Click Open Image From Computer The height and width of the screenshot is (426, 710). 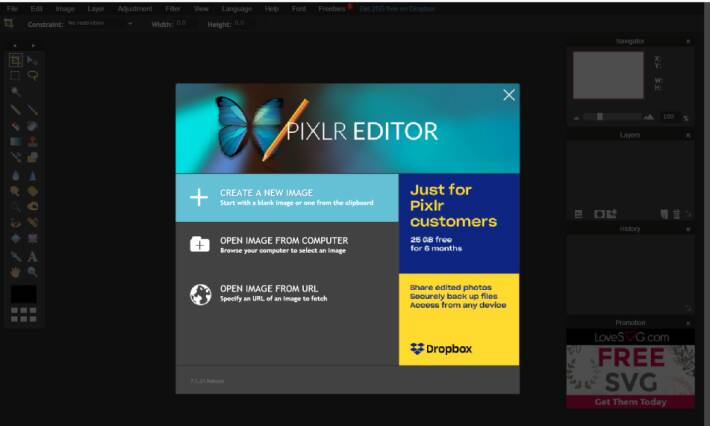click(287, 245)
